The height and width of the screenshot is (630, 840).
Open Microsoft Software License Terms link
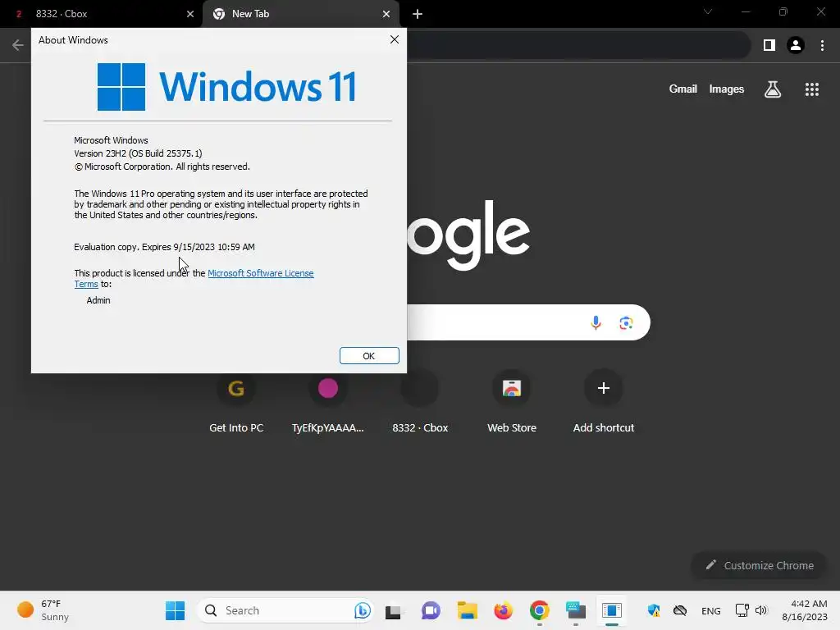[260, 273]
